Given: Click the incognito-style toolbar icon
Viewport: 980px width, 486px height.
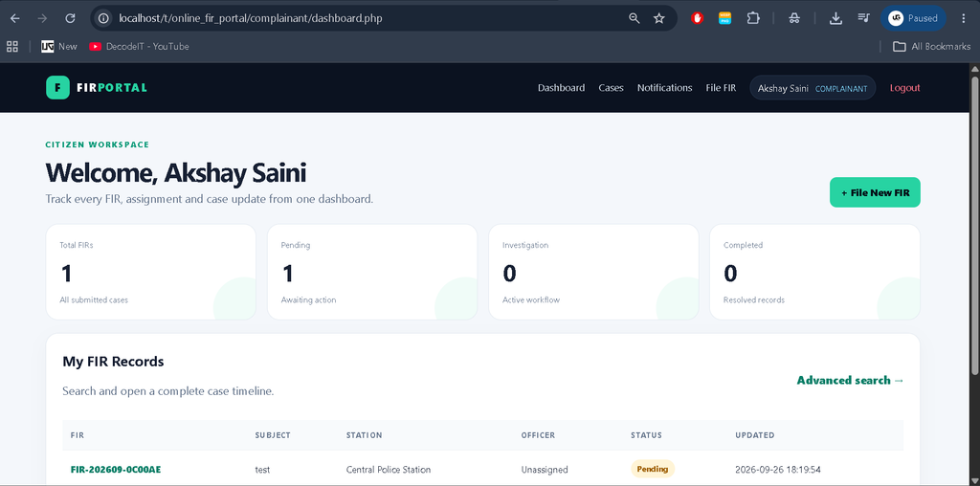Looking at the screenshot, I should tap(794, 18).
